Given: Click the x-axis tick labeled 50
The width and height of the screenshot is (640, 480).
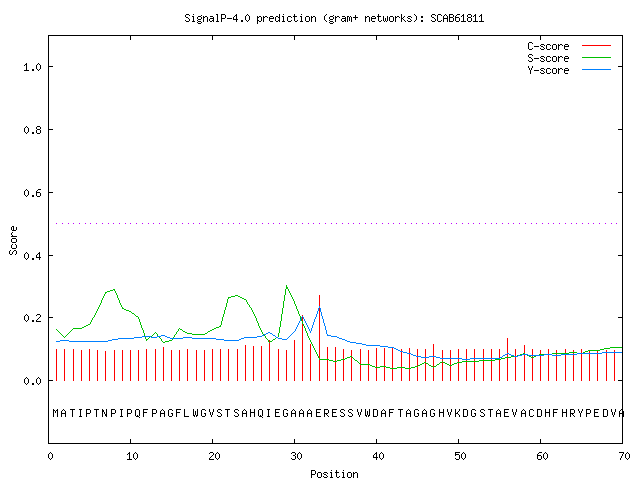Looking at the screenshot, I should tap(460, 456).
